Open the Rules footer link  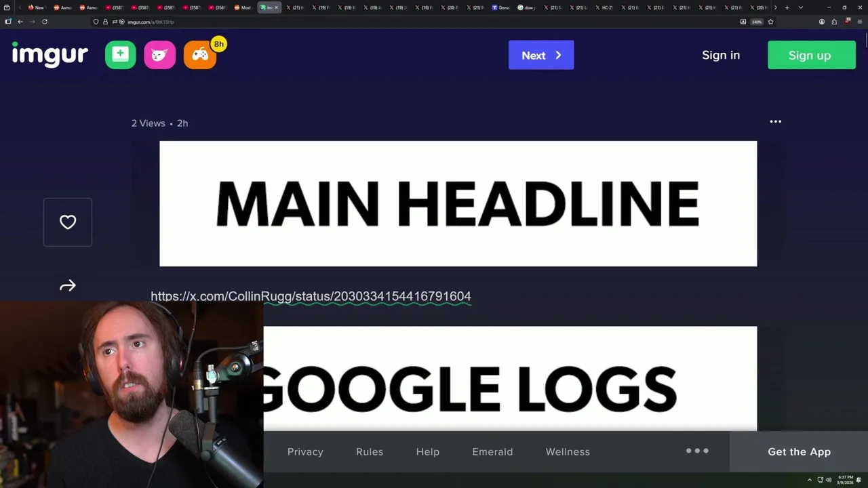(x=370, y=451)
